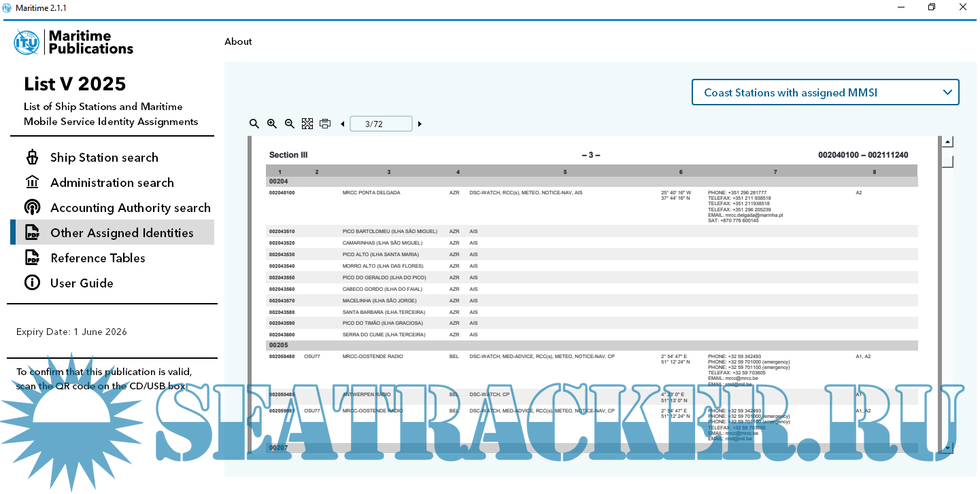
Task: Go to Administration search
Action: [x=112, y=183]
